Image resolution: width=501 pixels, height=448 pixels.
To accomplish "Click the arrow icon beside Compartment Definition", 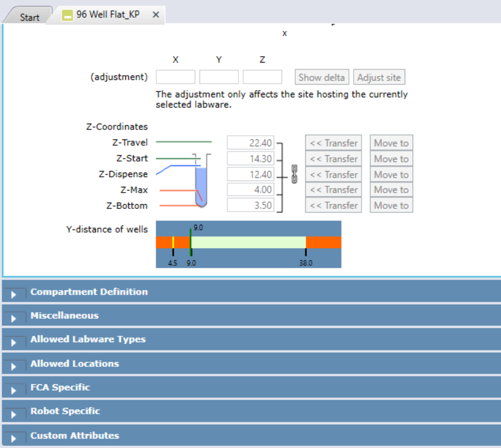I will (x=15, y=294).
